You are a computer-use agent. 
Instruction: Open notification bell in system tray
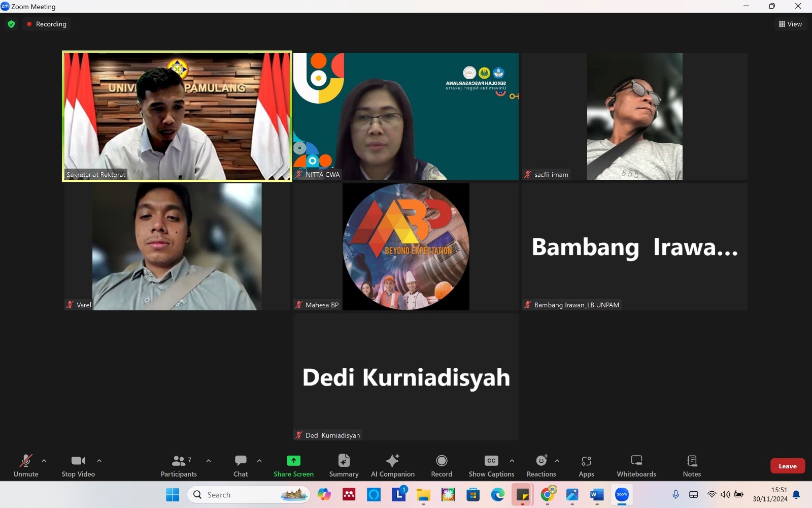797,495
